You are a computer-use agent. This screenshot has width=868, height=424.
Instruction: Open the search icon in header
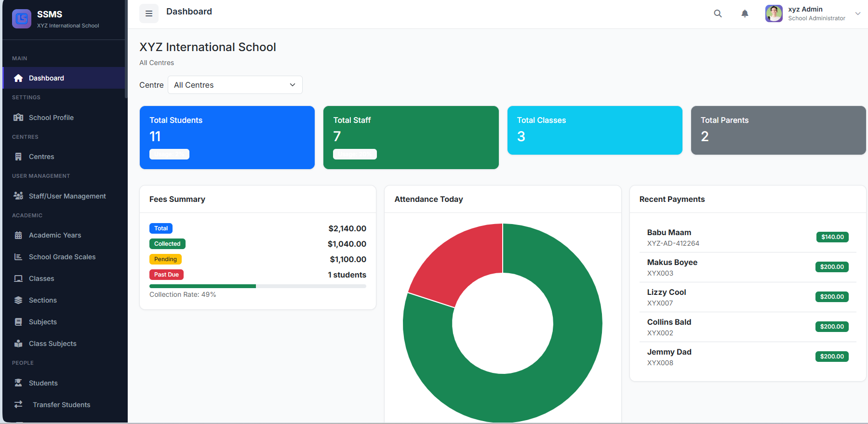coord(718,13)
